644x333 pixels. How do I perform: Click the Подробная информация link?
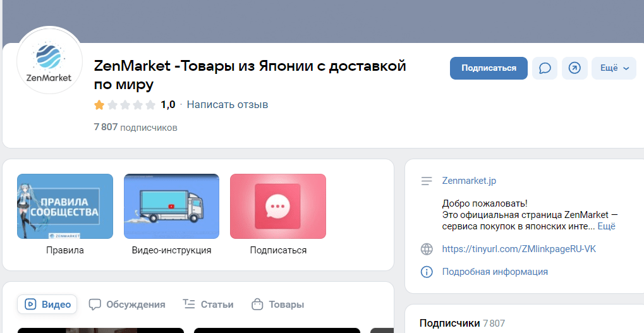pos(495,272)
